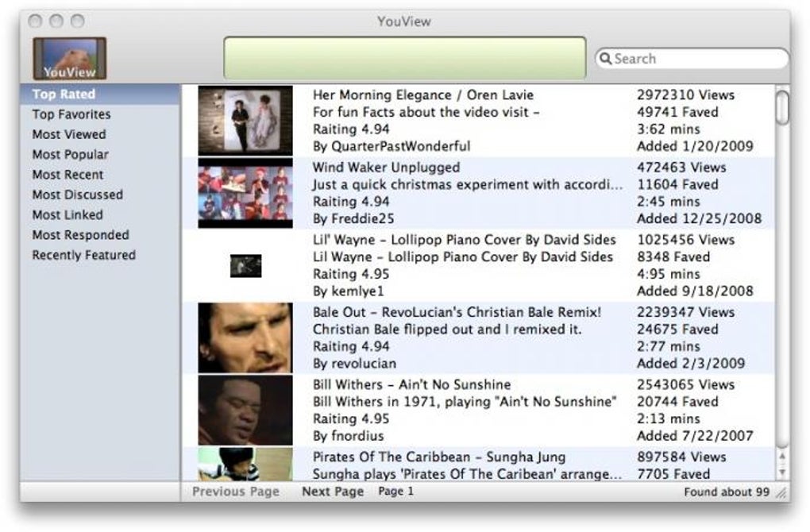Select 'Pirates Of The Caribbean - Sungha Jung' title

coord(439,457)
